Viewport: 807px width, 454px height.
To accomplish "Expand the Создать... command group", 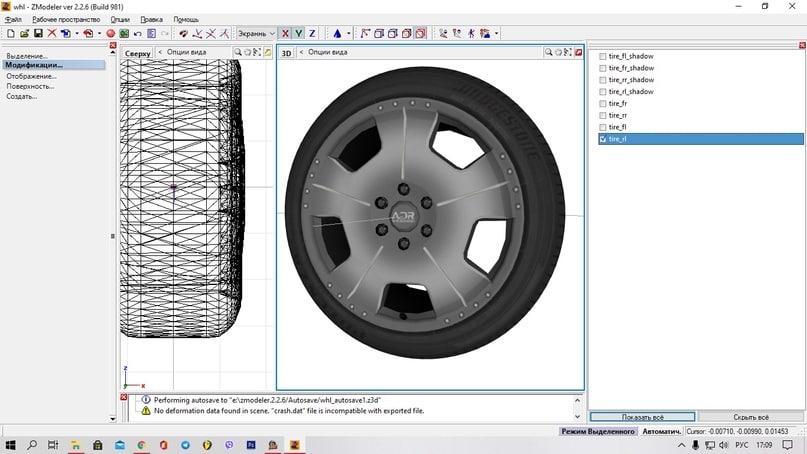I will pyautogui.click(x=21, y=96).
